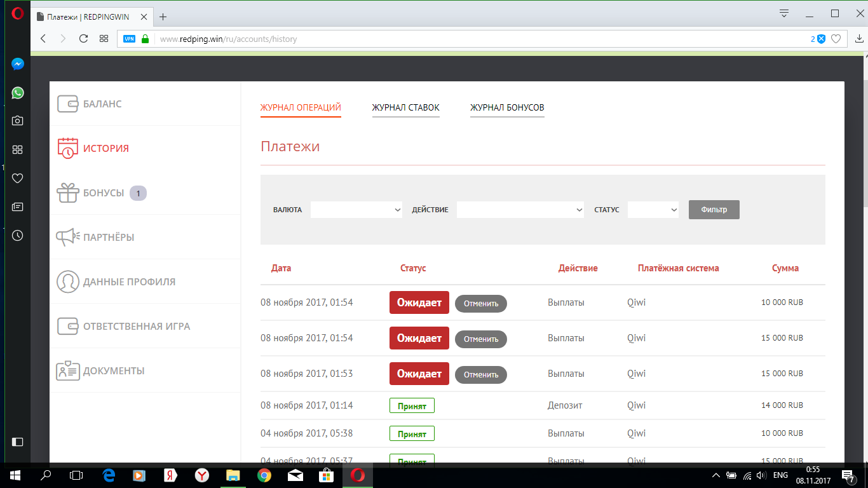Click the ENG language indicator in taskbar
This screenshot has width=868, height=488.
(x=780, y=475)
